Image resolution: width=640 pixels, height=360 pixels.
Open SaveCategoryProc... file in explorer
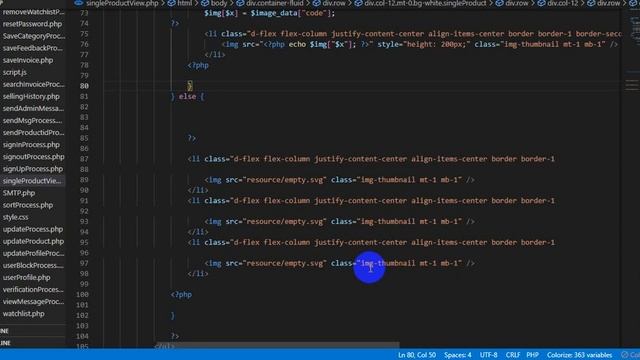coord(34,36)
